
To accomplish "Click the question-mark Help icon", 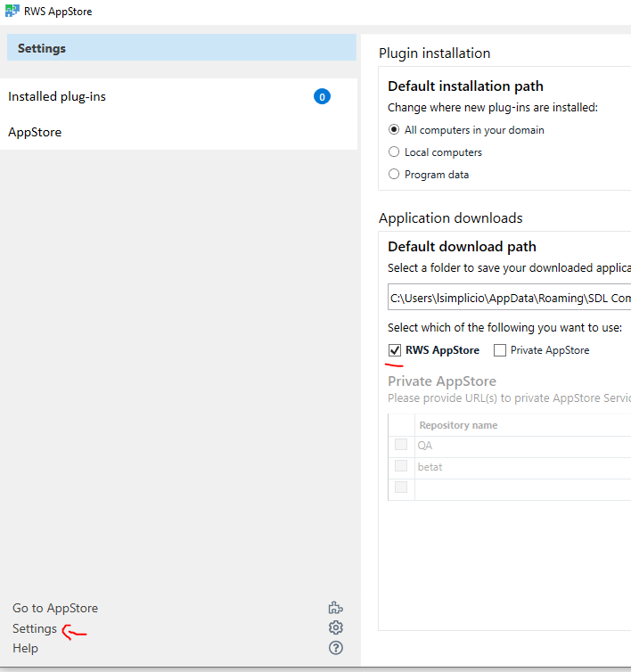I will (336, 648).
